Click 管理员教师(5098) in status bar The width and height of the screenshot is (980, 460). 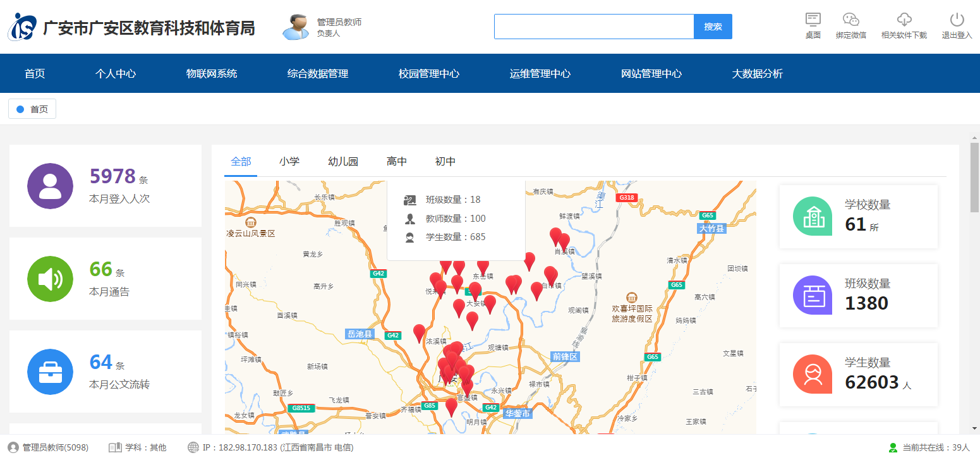pyautogui.click(x=56, y=447)
